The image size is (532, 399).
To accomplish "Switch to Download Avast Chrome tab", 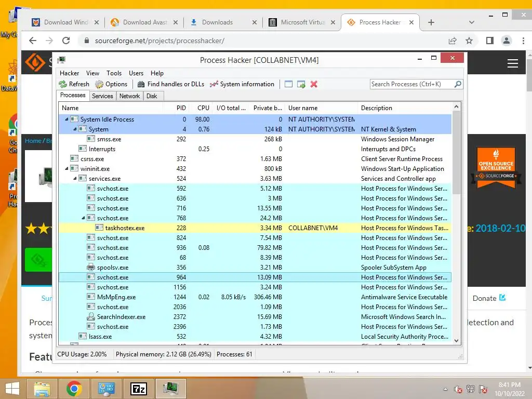I will (144, 22).
